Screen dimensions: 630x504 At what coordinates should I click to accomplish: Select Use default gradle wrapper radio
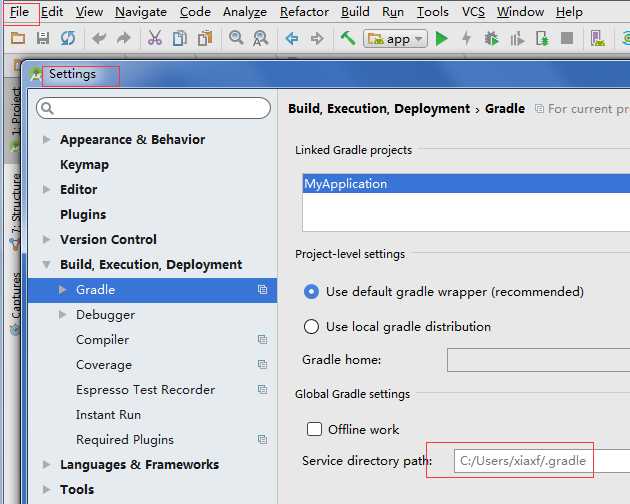(x=311, y=292)
